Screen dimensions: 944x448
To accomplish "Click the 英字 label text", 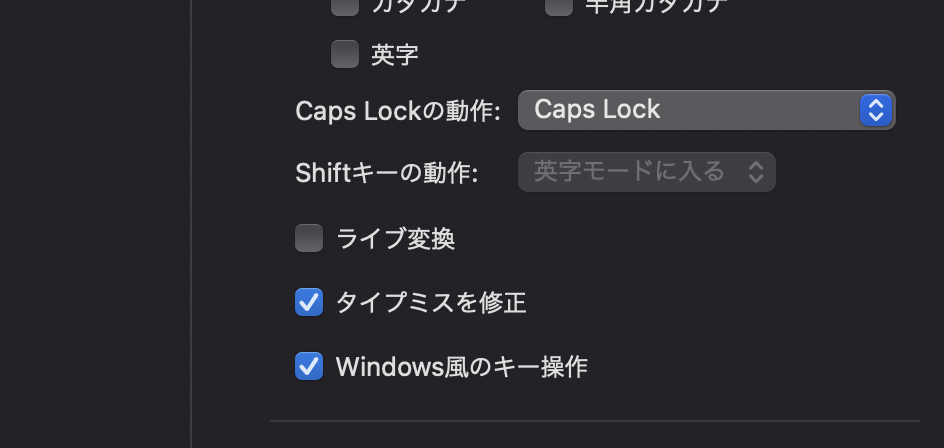I will tap(395, 55).
